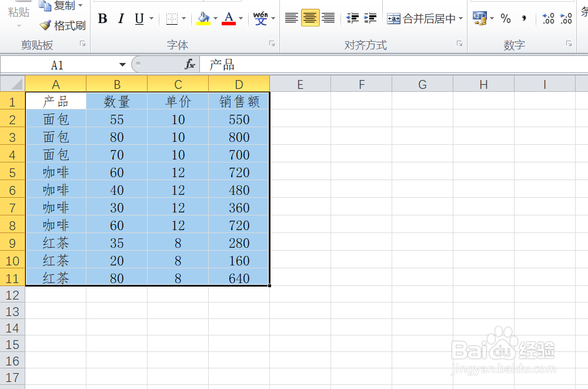588x389 pixels.
Task: Decrease decimal places
Action: click(566, 18)
